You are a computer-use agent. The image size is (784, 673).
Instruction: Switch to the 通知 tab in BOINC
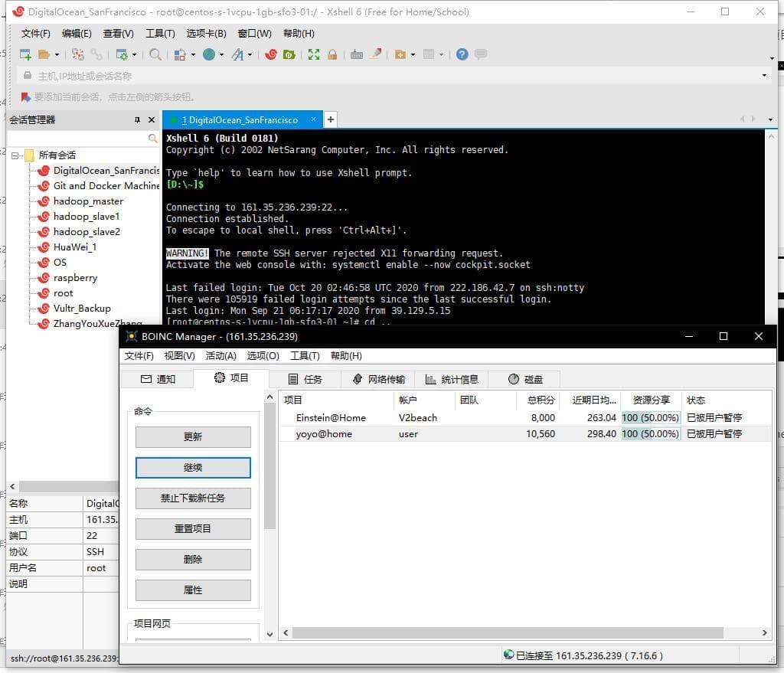click(x=158, y=379)
